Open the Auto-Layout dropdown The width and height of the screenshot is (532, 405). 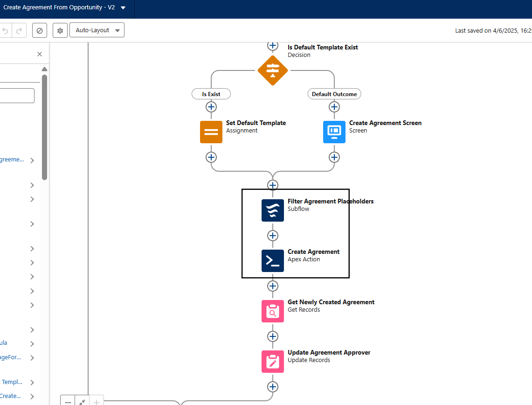(97, 30)
